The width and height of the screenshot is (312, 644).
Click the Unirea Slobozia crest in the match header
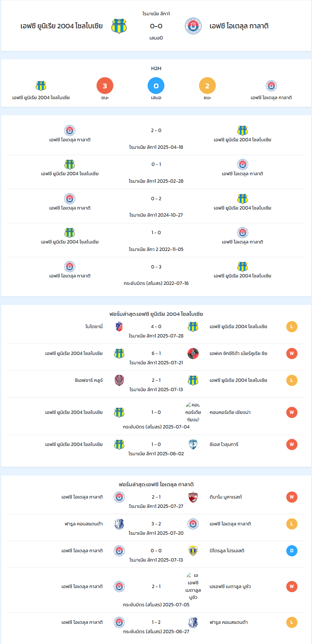(119, 26)
